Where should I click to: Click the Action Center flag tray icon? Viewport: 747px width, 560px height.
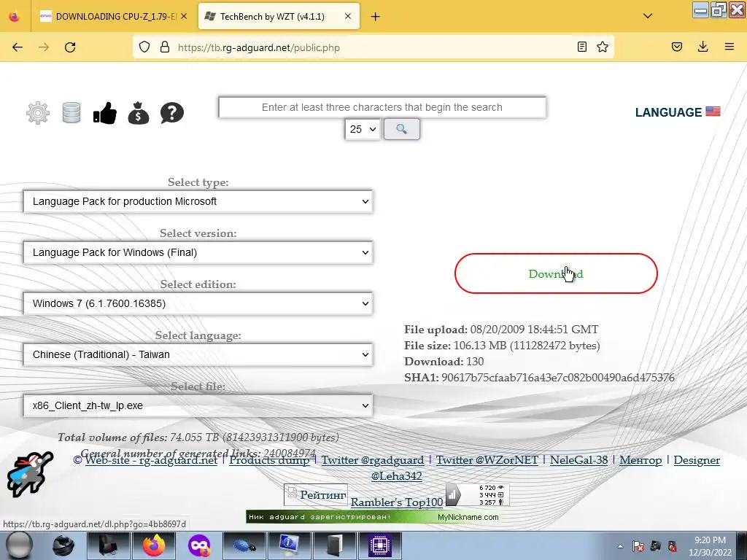638,546
